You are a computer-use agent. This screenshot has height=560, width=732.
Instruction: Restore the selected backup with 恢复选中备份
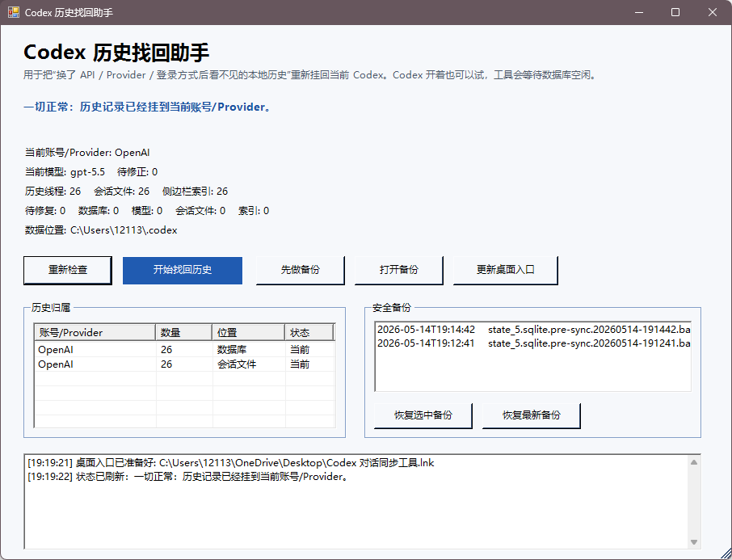point(423,415)
